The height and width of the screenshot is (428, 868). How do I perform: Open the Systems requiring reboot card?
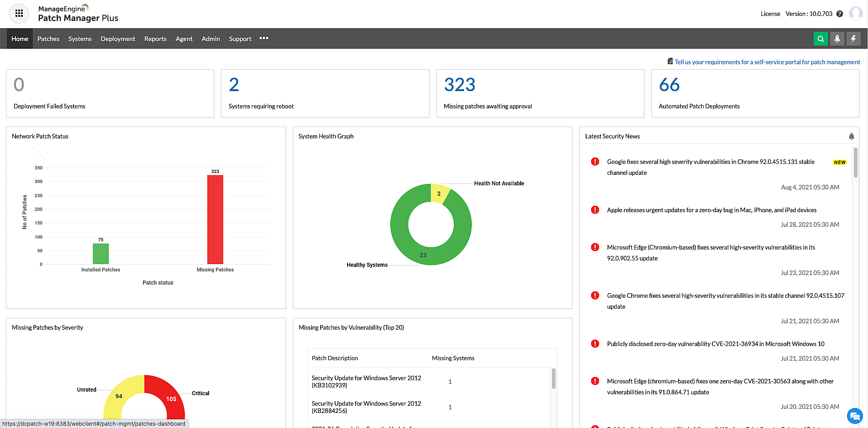coord(325,93)
